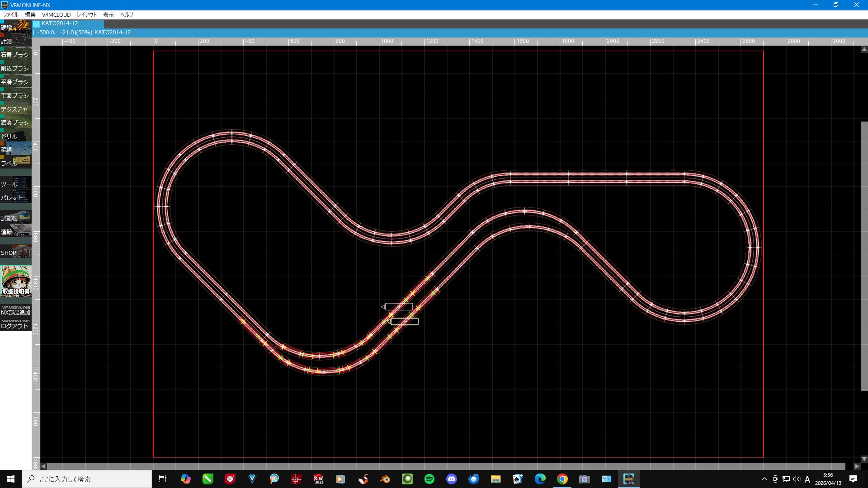Open the 表示 menu

[x=108, y=14]
